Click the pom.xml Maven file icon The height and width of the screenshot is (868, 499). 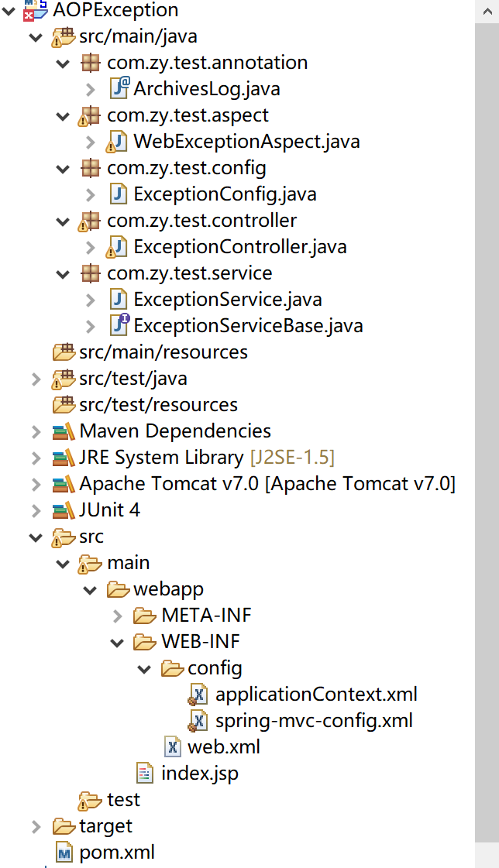click(x=64, y=853)
